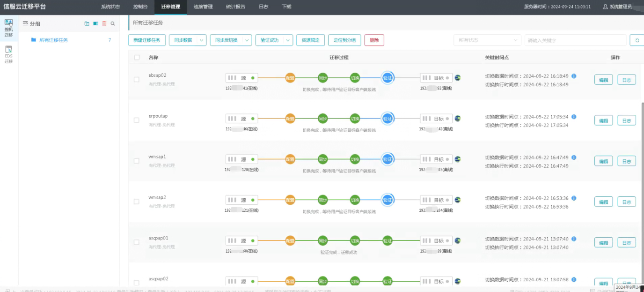The height and width of the screenshot is (292, 644).
Task: Click the search icon in 分组 header
Action: point(113,23)
